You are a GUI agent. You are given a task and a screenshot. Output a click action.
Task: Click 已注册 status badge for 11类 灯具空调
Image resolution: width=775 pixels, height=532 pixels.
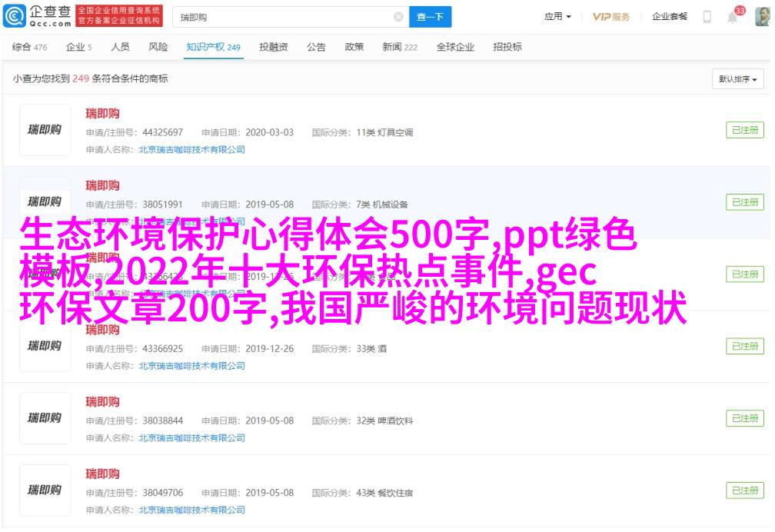click(744, 130)
